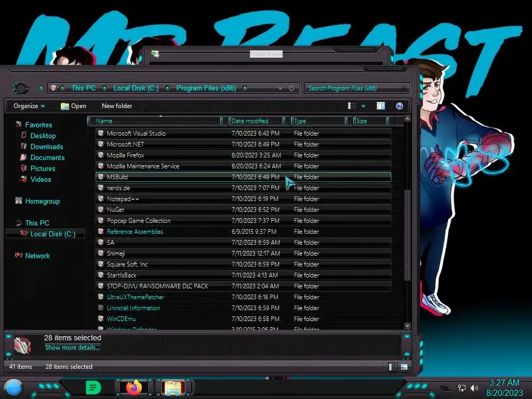Click the file list scrollbar up arrow

(x=407, y=118)
